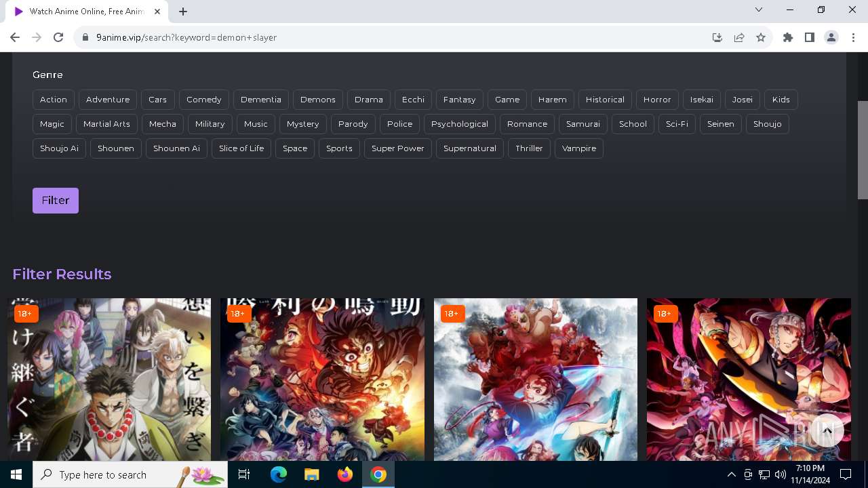Open the first anime poster with Japanese text
Screen dimensions: 868x488
pyautogui.click(x=109, y=380)
